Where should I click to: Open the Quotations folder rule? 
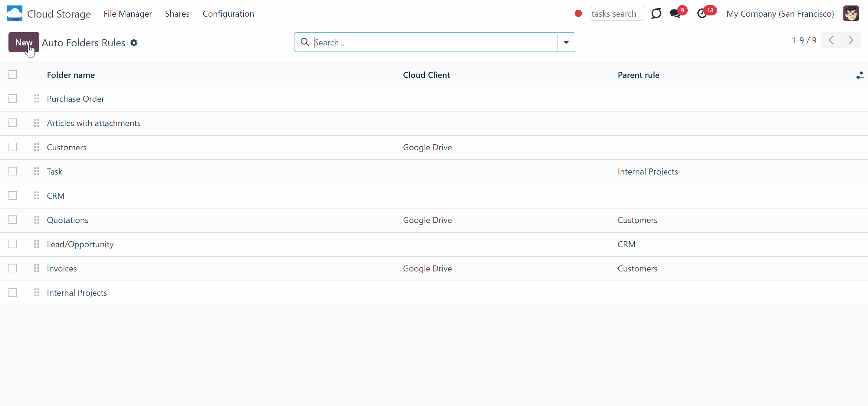(67, 220)
